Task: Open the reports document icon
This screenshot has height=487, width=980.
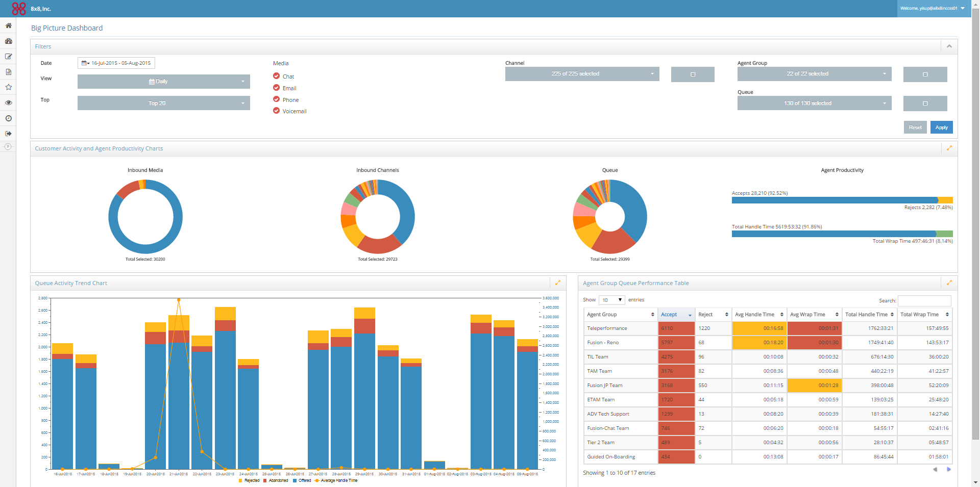Action: point(8,72)
